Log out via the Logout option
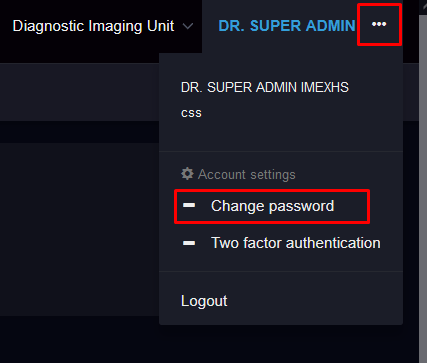Screen dimensions: 427x363 pos(281,301)
